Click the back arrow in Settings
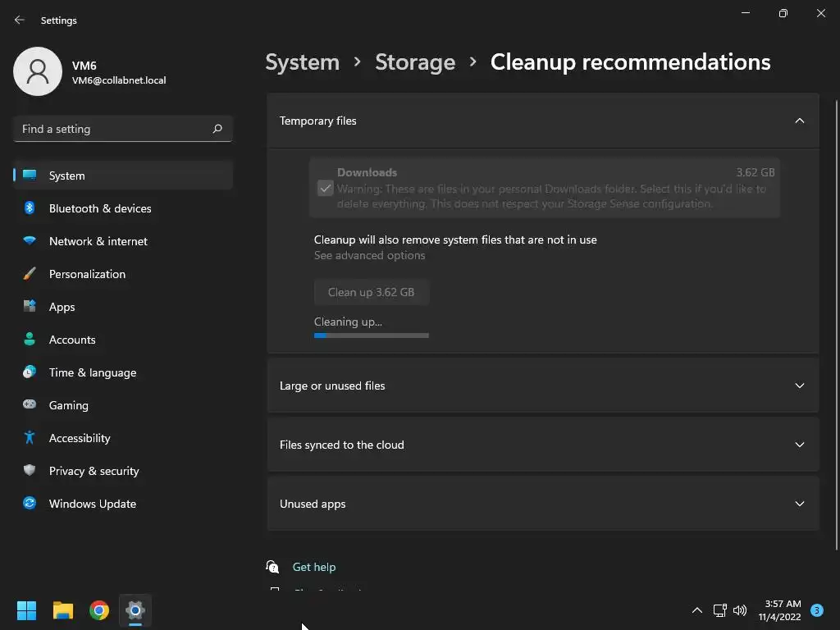This screenshot has height=630, width=840. click(20, 20)
